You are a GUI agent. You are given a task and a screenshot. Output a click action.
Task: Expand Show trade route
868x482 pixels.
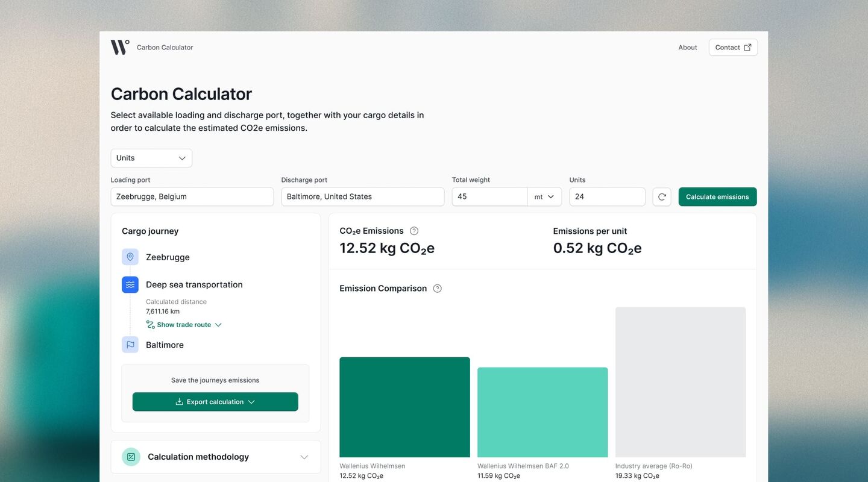tap(184, 325)
